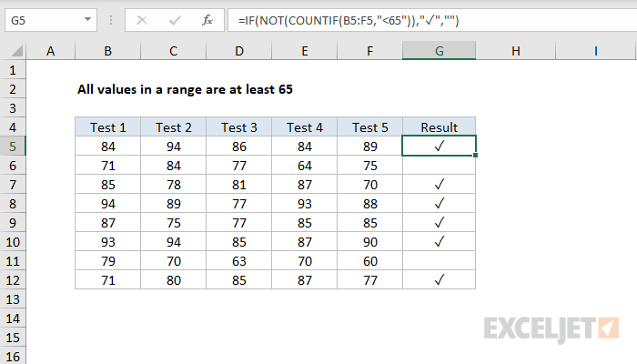
Task: Select cell G5 with checkmark
Action: tap(439, 146)
